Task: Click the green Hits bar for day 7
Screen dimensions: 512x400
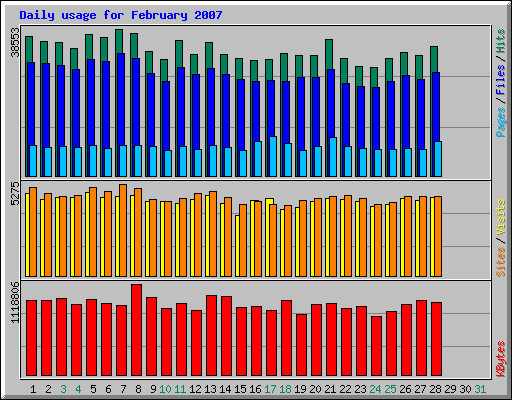Action: point(119,41)
